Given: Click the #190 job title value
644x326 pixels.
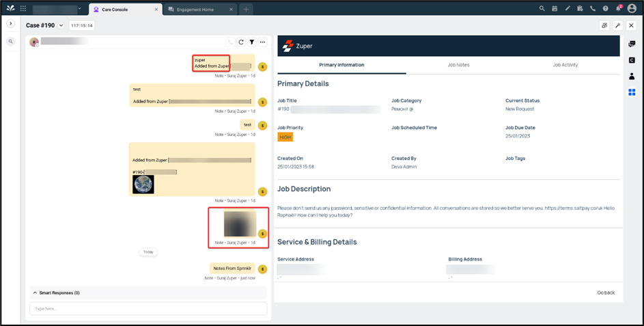Looking at the screenshot, I should (x=328, y=109).
